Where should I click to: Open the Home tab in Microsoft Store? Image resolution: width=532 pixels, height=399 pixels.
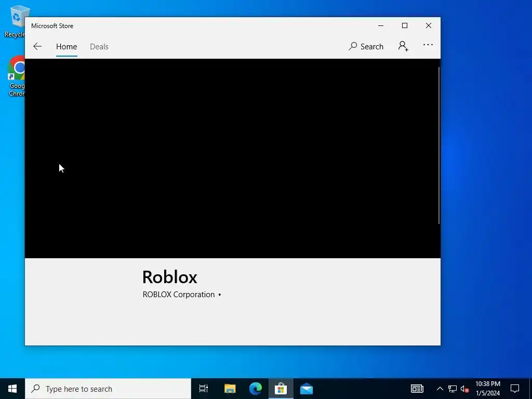click(x=66, y=47)
